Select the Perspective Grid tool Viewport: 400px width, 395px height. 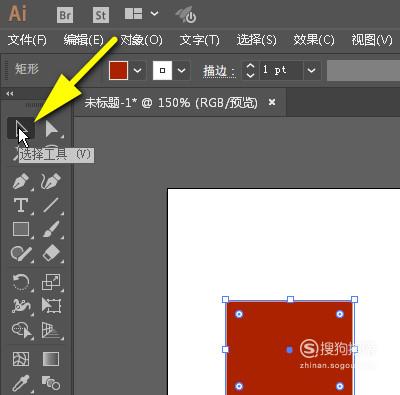tap(51, 330)
